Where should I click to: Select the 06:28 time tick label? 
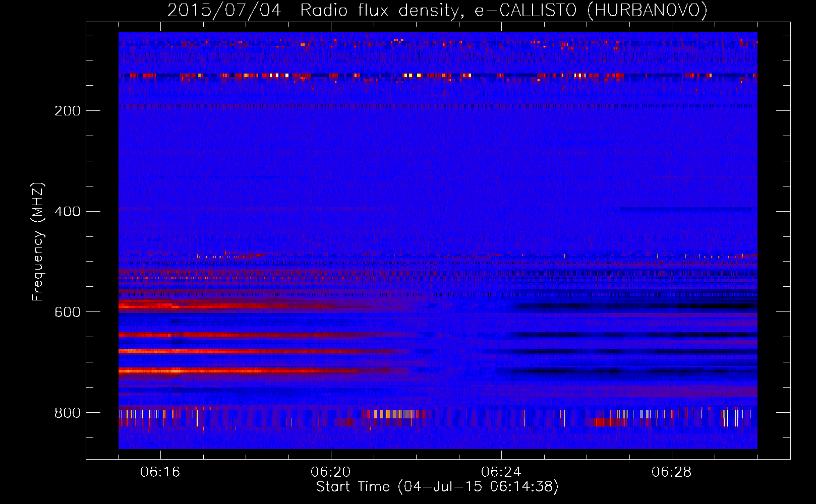point(672,472)
